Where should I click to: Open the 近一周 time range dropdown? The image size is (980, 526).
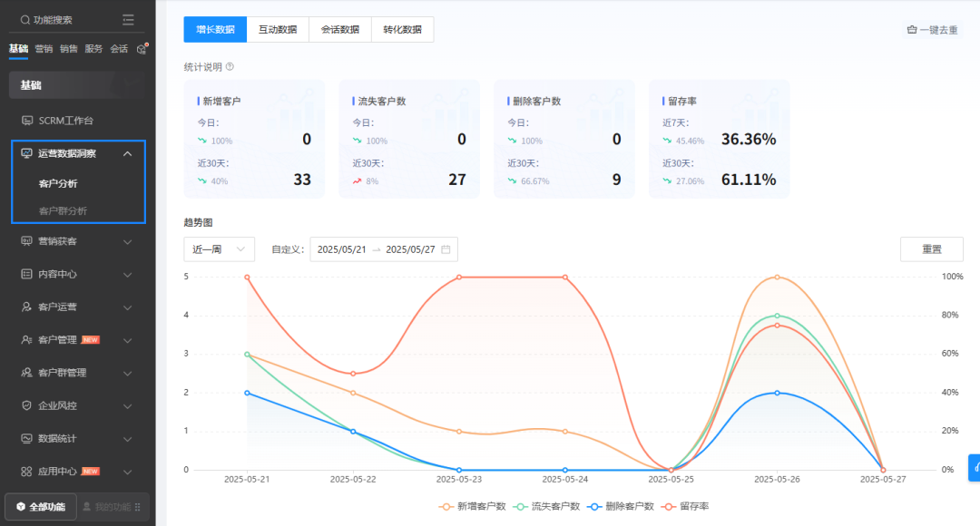pos(219,249)
